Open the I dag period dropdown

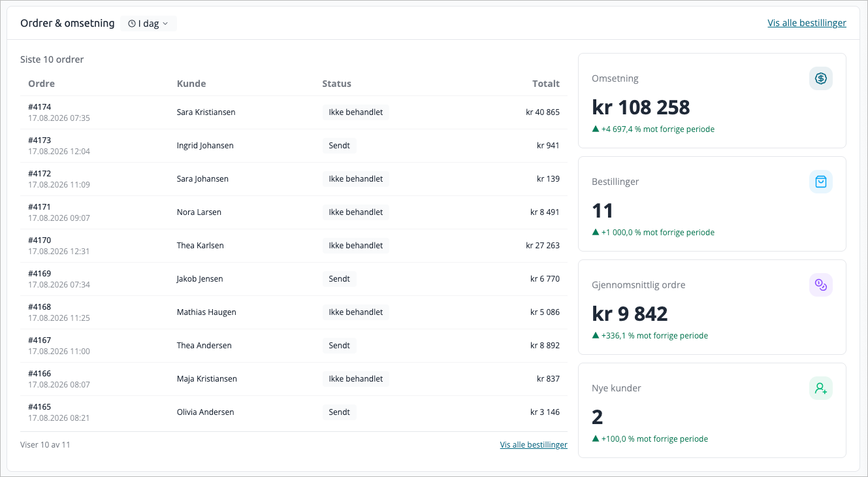pyautogui.click(x=148, y=24)
